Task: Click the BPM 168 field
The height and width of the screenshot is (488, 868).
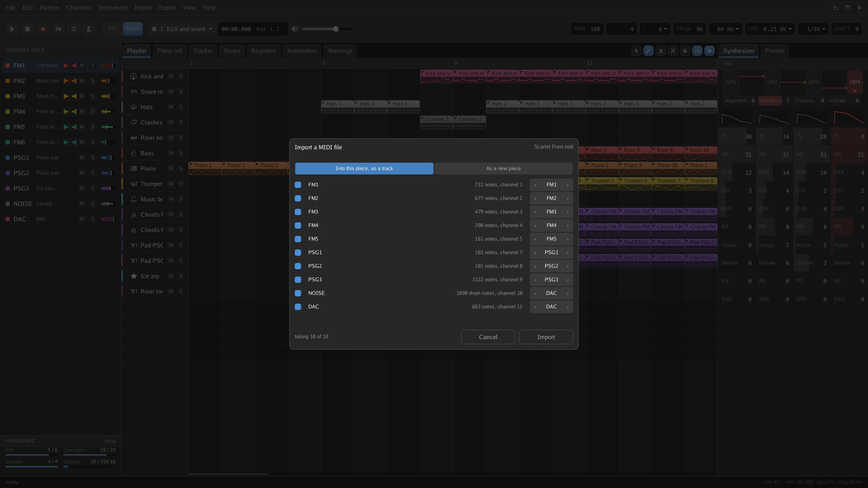Action: coord(587,29)
